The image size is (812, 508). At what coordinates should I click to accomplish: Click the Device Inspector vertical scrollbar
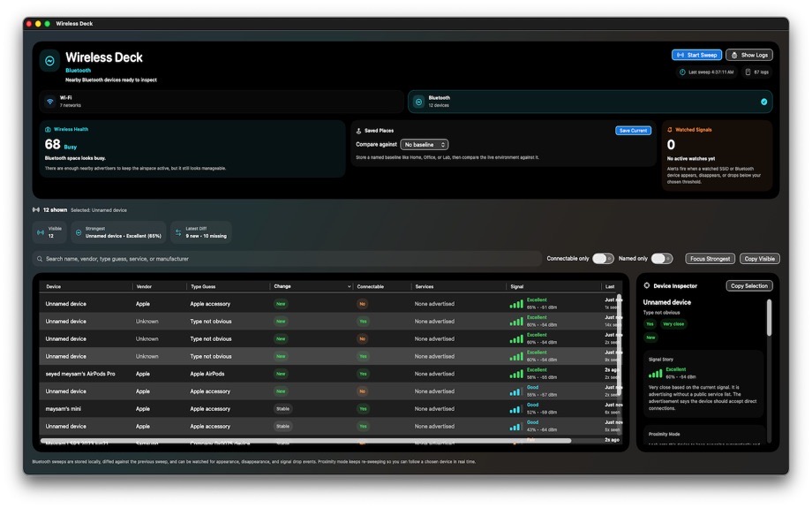[769, 317]
